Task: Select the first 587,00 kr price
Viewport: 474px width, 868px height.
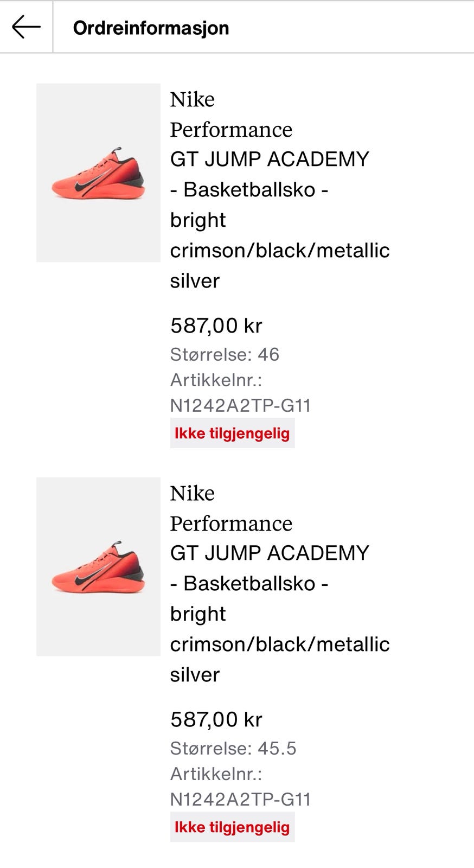Action: click(x=216, y=325)
